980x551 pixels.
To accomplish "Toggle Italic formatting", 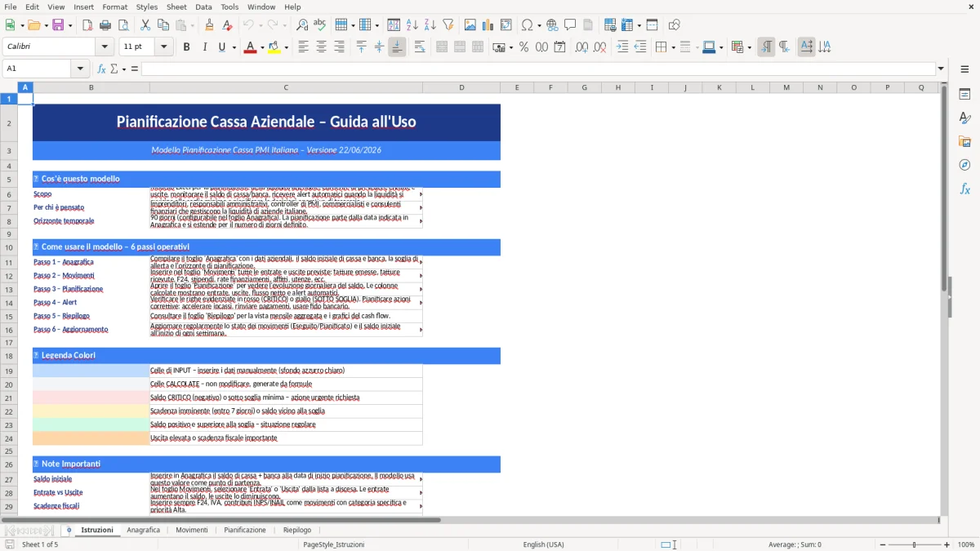I will (204, 47).
